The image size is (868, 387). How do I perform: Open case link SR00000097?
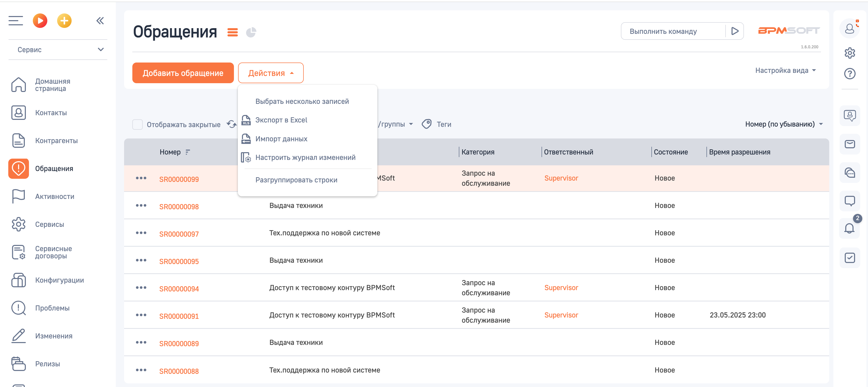point(179,234)
